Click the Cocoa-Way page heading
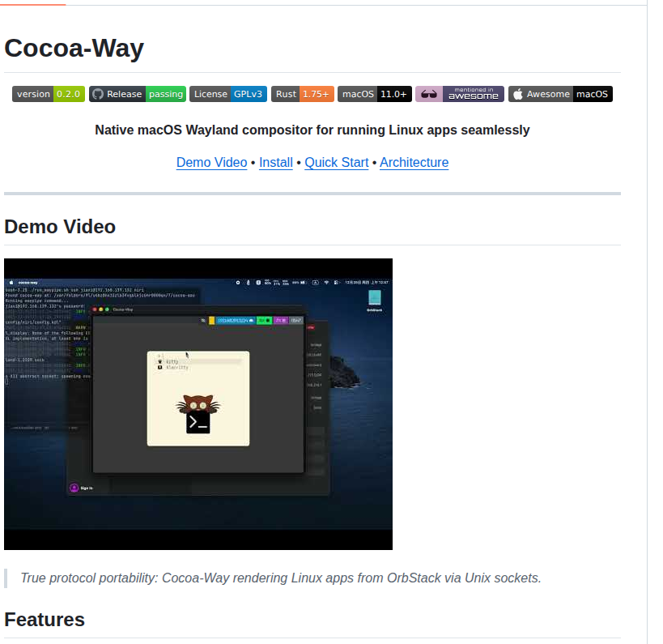 [74, 48]
